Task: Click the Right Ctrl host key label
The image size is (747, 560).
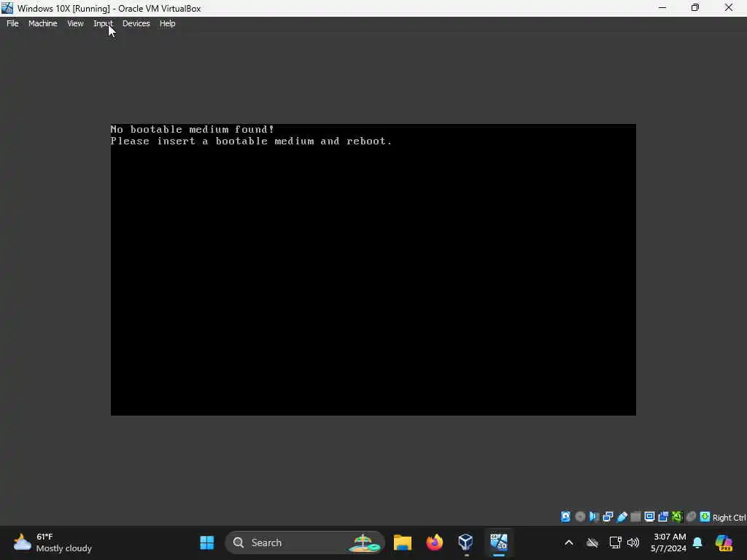Action: 729,518
